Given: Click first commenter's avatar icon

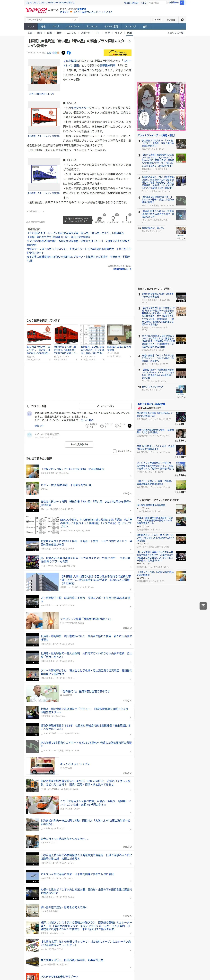Looking at the screenshot, I should coord(29,414).
